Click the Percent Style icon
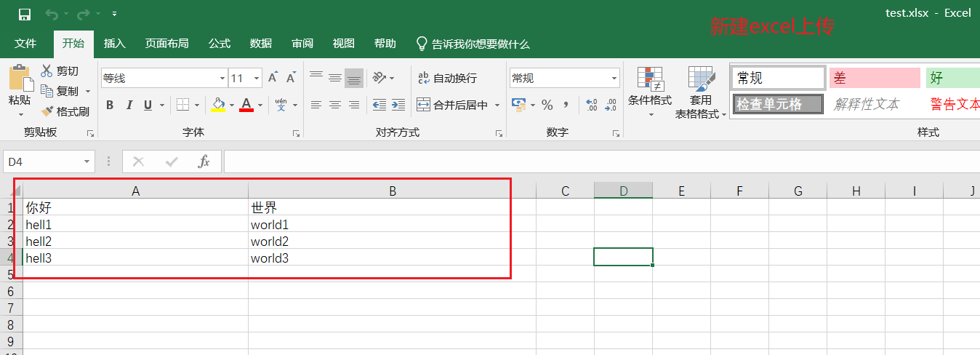This screenshot has height=355, width=980. pyautogui.click(x=547, y=105)
